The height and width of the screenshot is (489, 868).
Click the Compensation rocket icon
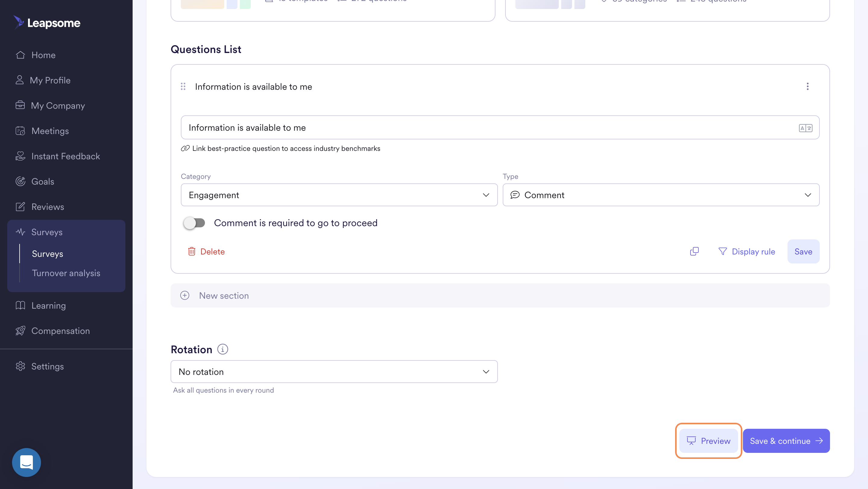coord(20,331)
